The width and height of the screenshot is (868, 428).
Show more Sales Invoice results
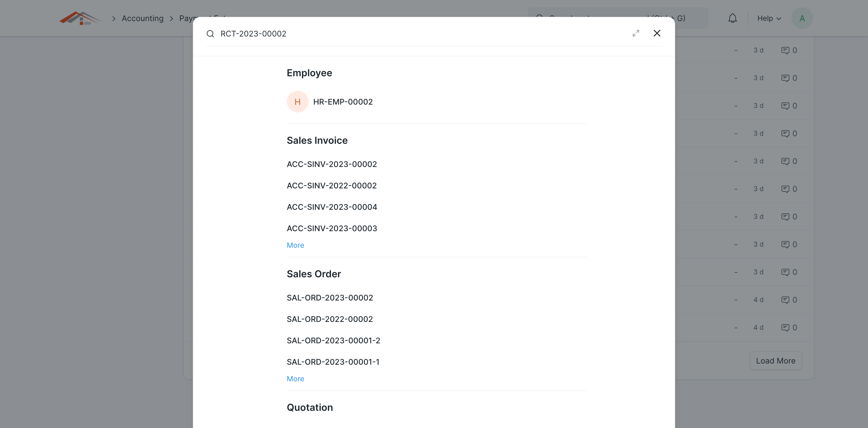pyautogui.click(x=295, y=245)
